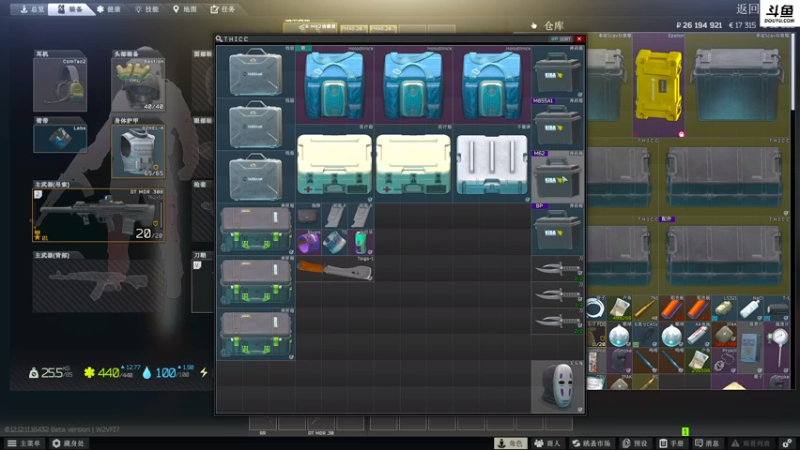The image size is (800, 450).
Task: Select the Bastion helmet in headwear slot
Action: tap(138, 85)
